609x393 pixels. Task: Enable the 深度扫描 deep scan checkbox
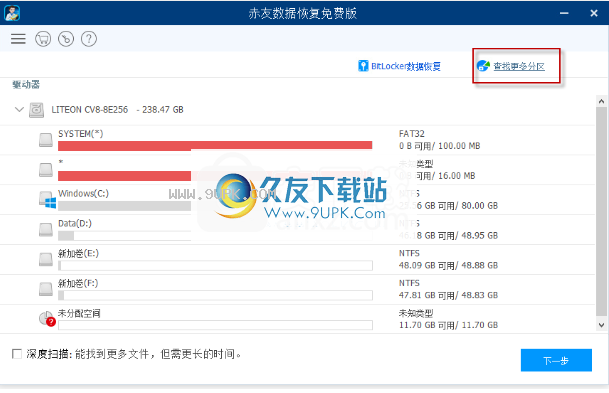point(17,354)
